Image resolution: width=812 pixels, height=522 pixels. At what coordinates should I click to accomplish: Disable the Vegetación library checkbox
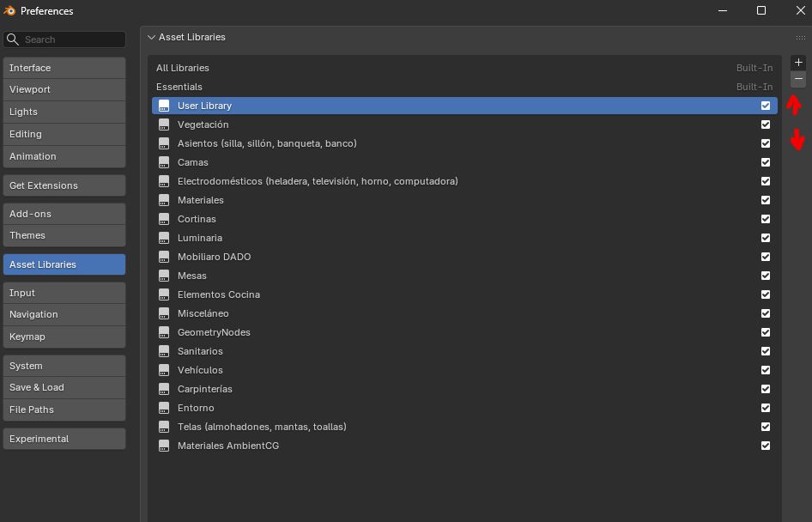766,124
